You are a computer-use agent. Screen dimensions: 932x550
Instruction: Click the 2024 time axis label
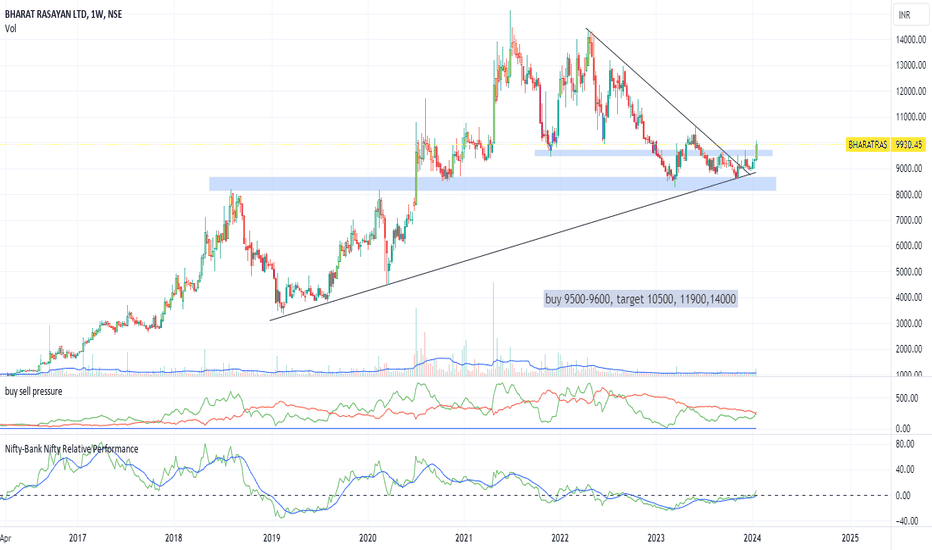click(x=752, y=539)
